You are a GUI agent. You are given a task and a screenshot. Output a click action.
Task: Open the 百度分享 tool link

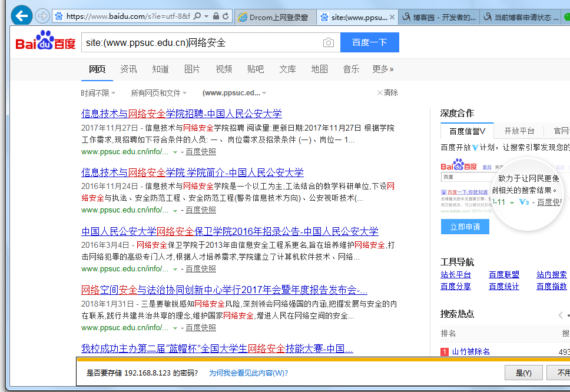(x=456, y=287)
